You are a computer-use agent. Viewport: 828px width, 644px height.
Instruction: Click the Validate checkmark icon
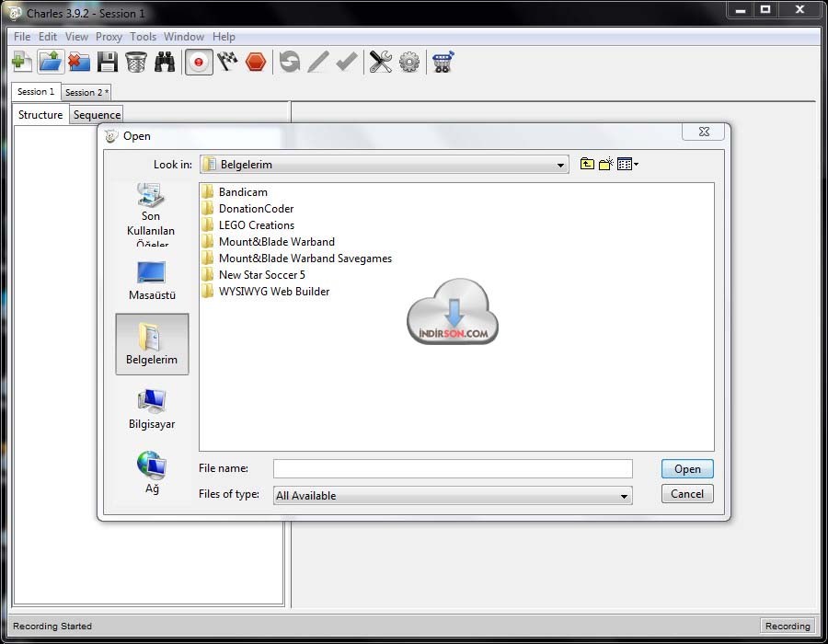tap(347, 63)
